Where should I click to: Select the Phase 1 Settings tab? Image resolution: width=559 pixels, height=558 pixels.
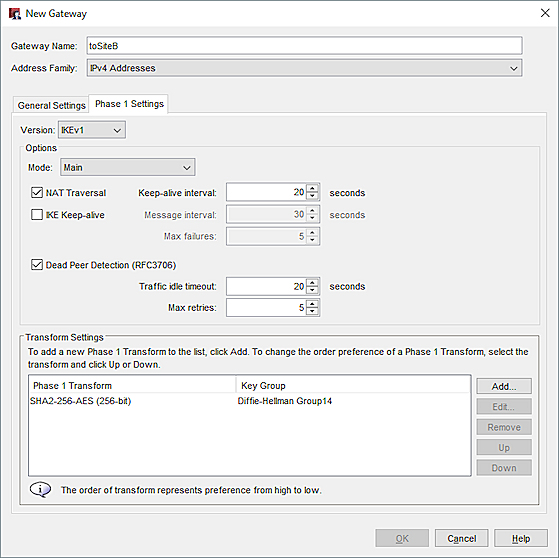click(x=129, y=104)
